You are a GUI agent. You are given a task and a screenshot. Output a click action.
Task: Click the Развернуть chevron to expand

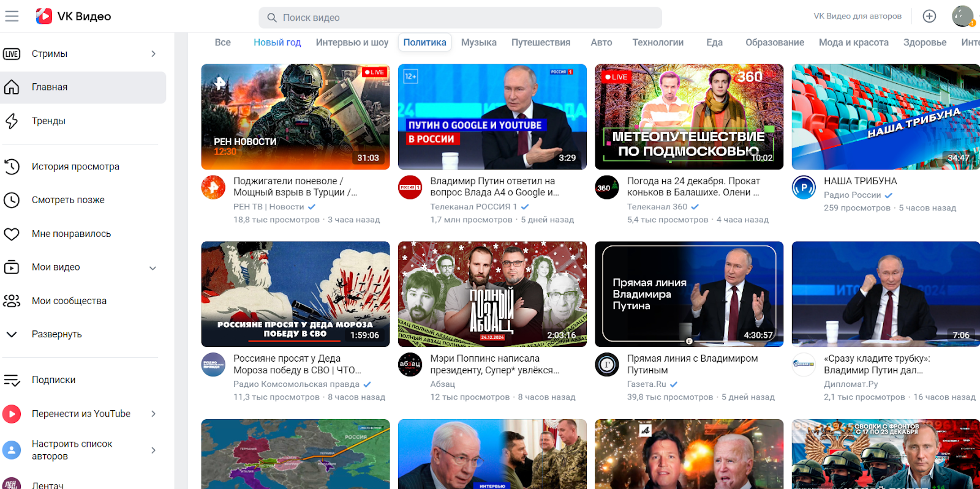[12, 335]
